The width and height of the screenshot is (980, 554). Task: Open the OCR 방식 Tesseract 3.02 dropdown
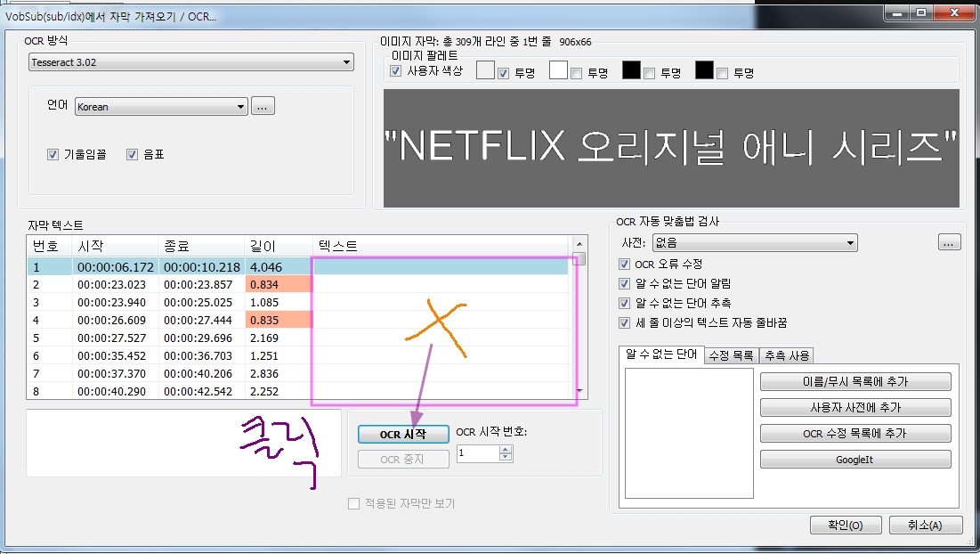[x=190, y=62]
